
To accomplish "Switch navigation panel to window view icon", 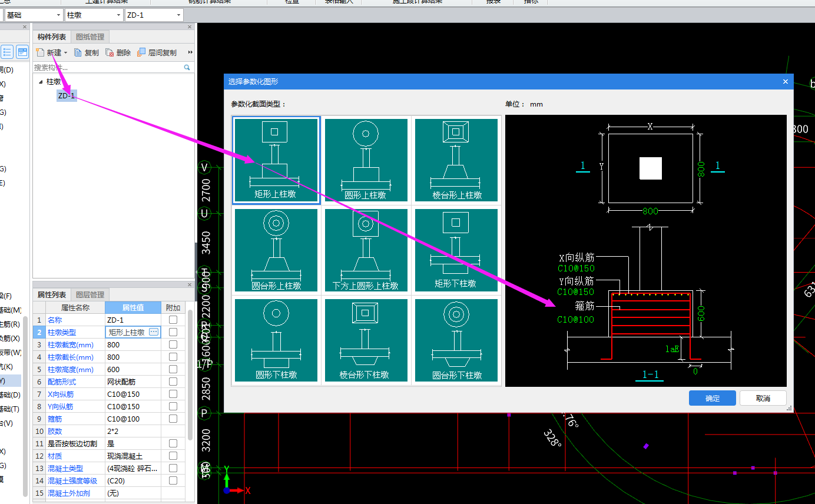I will click(22, 52).
